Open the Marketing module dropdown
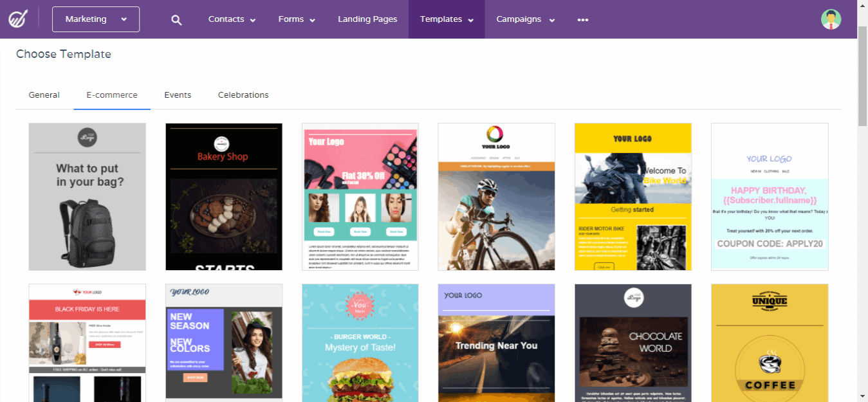Viewport: 868px width, 402px height. tap(95, 19)
